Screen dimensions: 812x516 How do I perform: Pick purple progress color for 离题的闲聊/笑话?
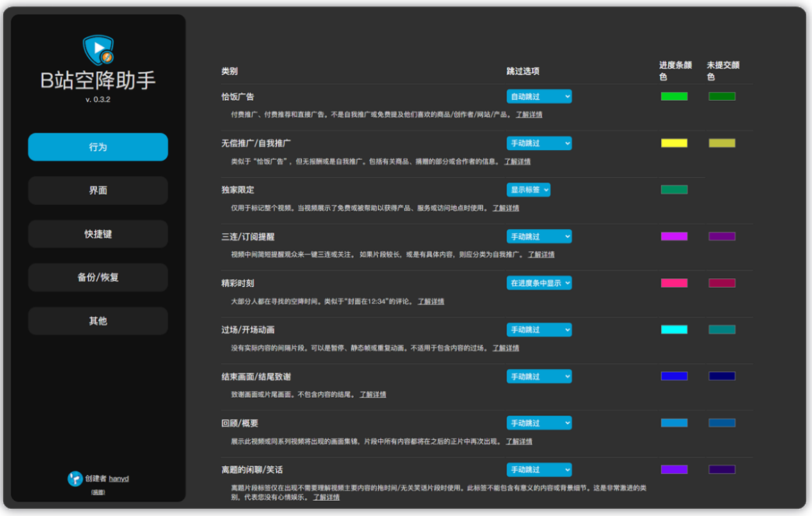tap(674, 469)
